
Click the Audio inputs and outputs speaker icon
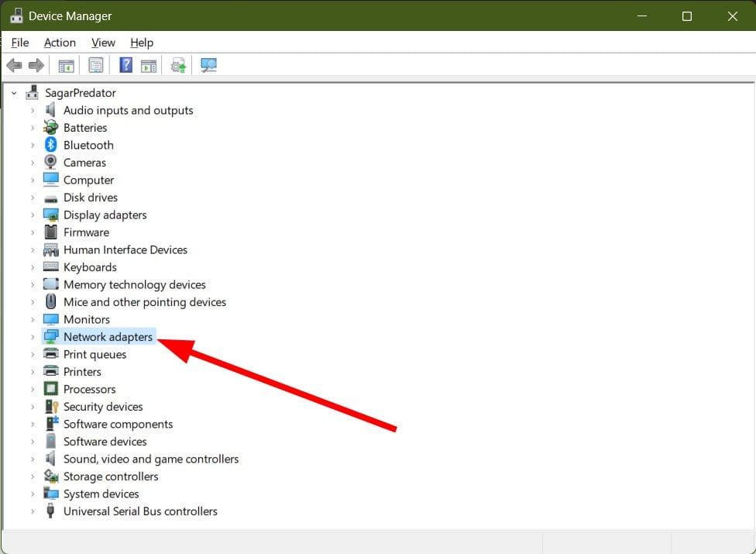click(x=50, y=110)
